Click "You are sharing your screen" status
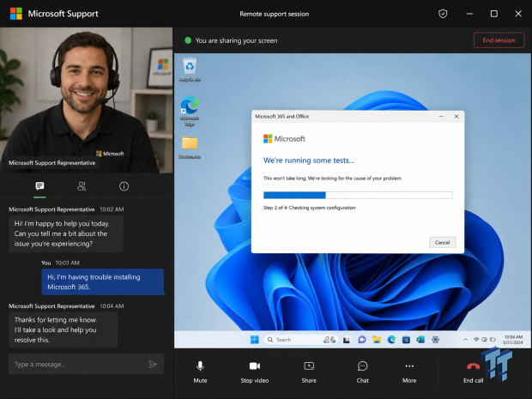This screenshot has width=532, height=399. (x=236, y=40)
